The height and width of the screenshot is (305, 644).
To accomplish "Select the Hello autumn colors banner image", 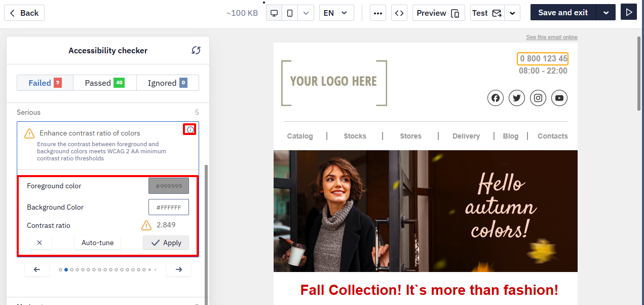I will point(426,211).
